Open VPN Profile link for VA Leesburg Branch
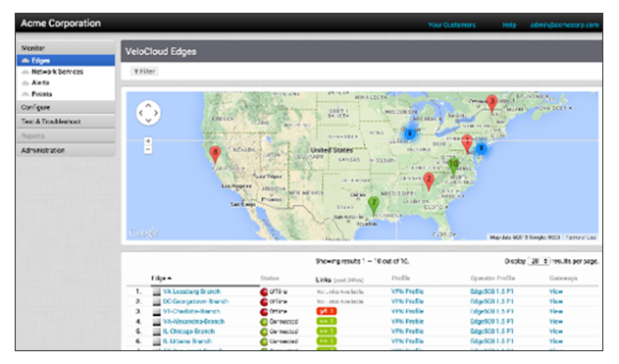619x364 pixels. click(407, 291)
